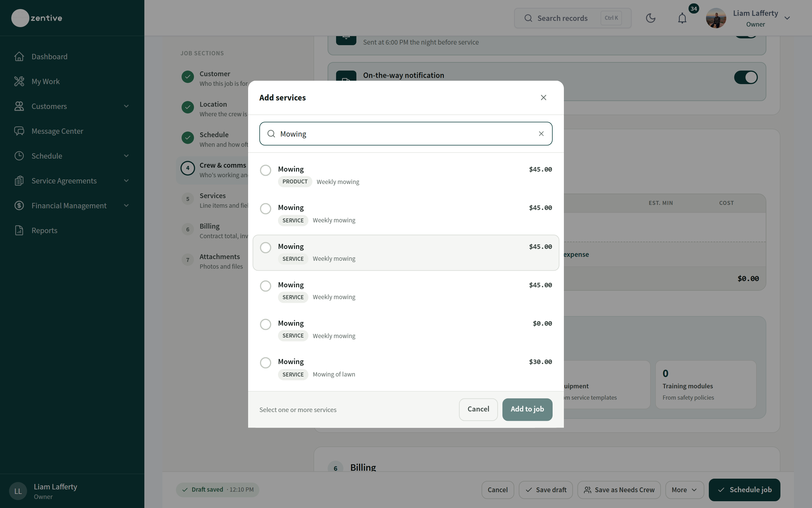Click the Service Agreements clipboard icon
Screen dimensions: 812x508
[19, 181]
